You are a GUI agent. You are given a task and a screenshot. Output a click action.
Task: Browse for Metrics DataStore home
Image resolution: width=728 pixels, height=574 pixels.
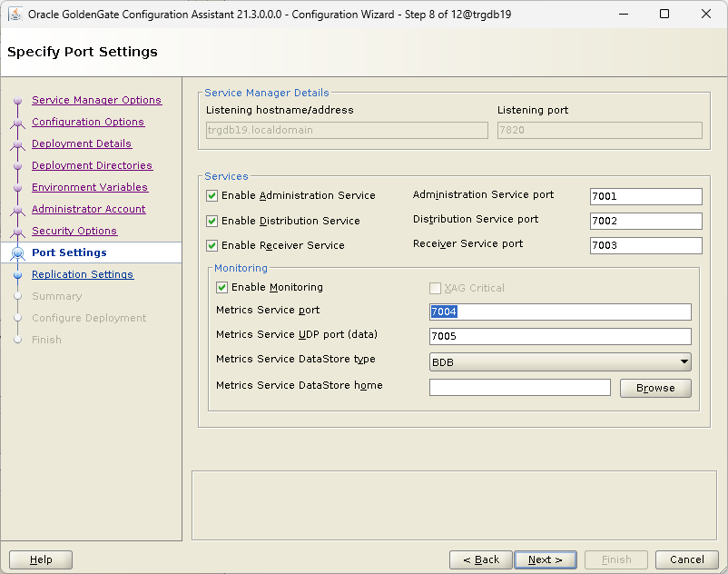coord(655,388)
